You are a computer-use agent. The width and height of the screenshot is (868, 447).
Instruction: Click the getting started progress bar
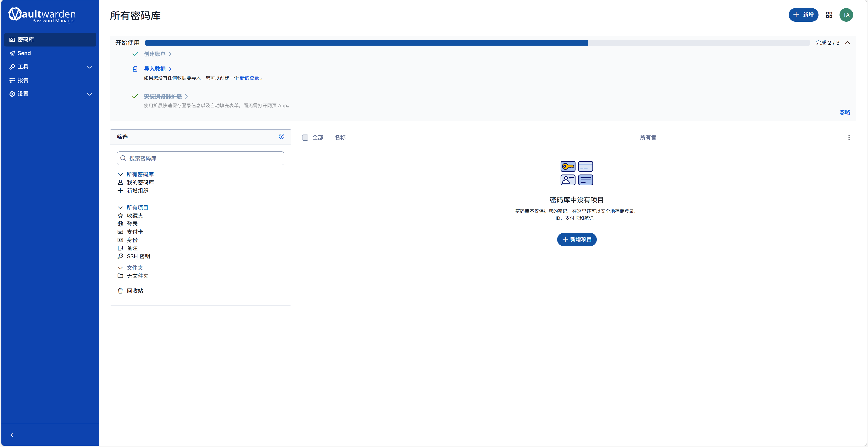477,43
